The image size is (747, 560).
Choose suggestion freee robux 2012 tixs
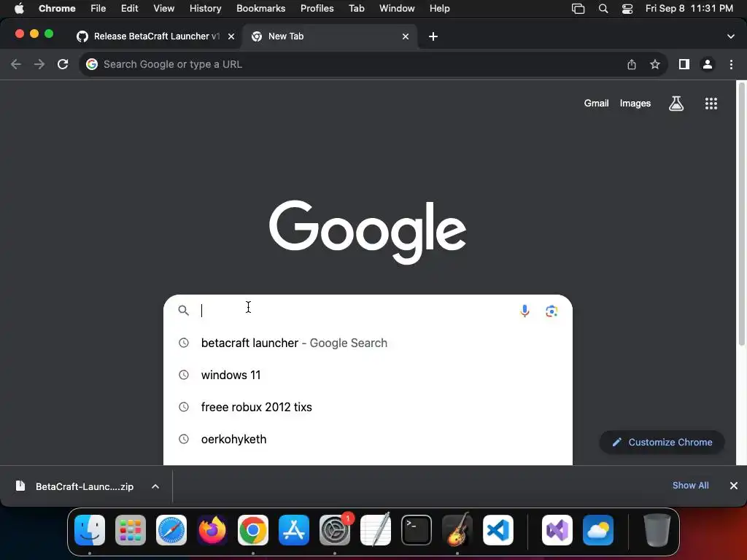point(368,407)
